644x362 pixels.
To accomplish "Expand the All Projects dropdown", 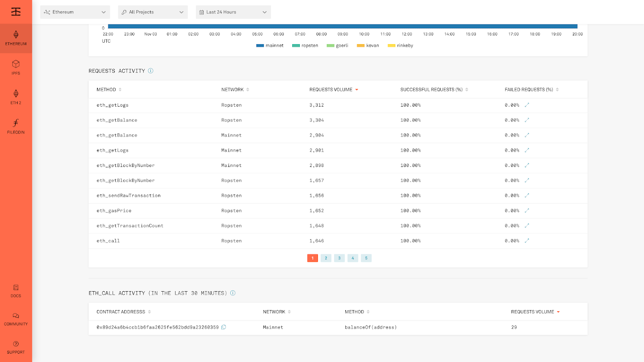I will click(x=153, y=12).
